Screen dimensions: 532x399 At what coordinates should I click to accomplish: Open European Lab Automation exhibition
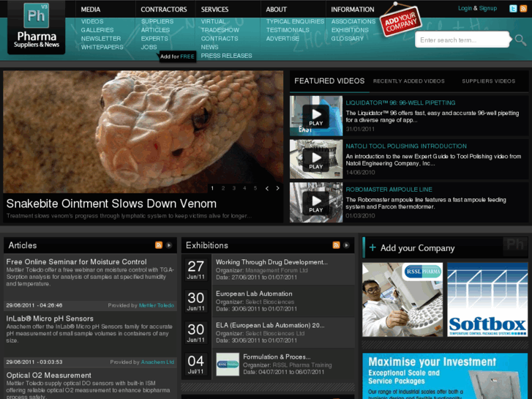coord(254,294)
